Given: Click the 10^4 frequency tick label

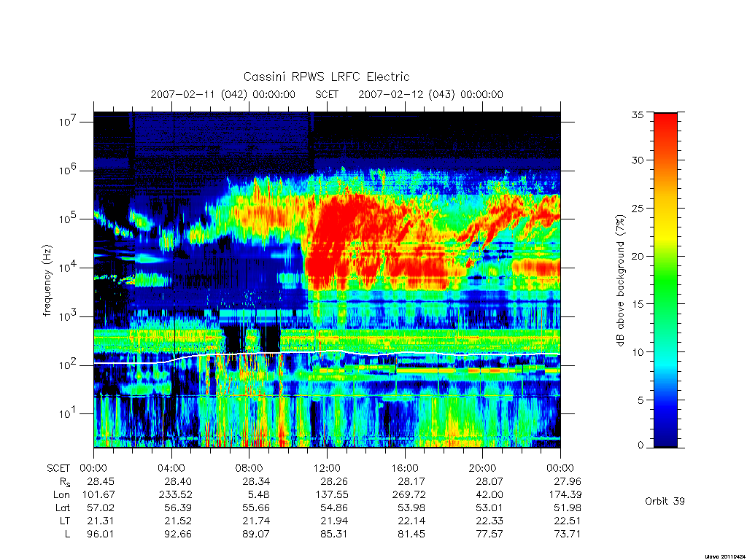Looking at the screenshot, I should [x=67, y=267].
